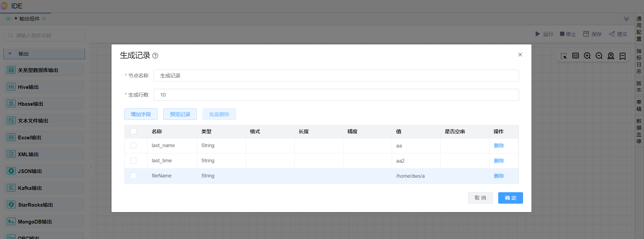Collapse the left component sidebar arrow
The image size is (644, 239).
pyautogui.click(x=91, y=167)
